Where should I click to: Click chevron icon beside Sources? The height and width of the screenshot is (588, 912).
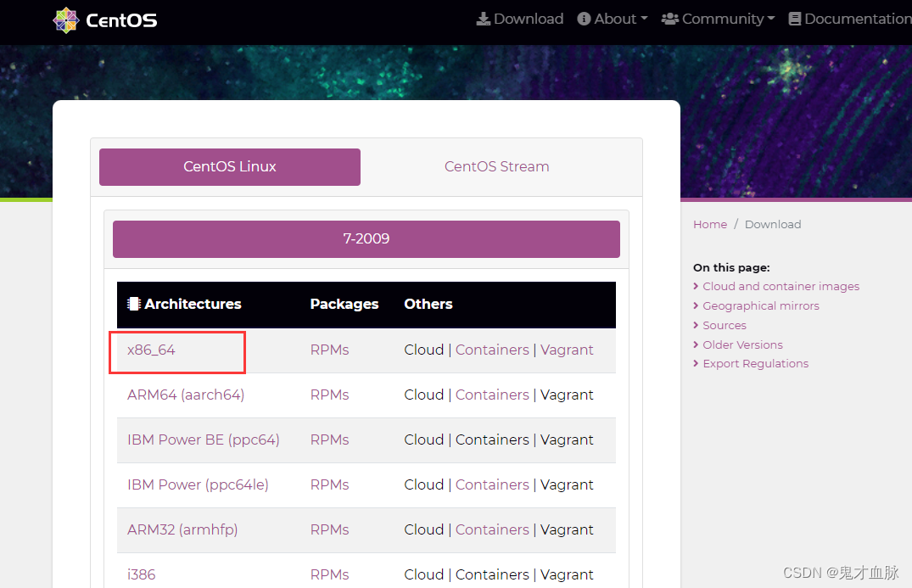696,325
